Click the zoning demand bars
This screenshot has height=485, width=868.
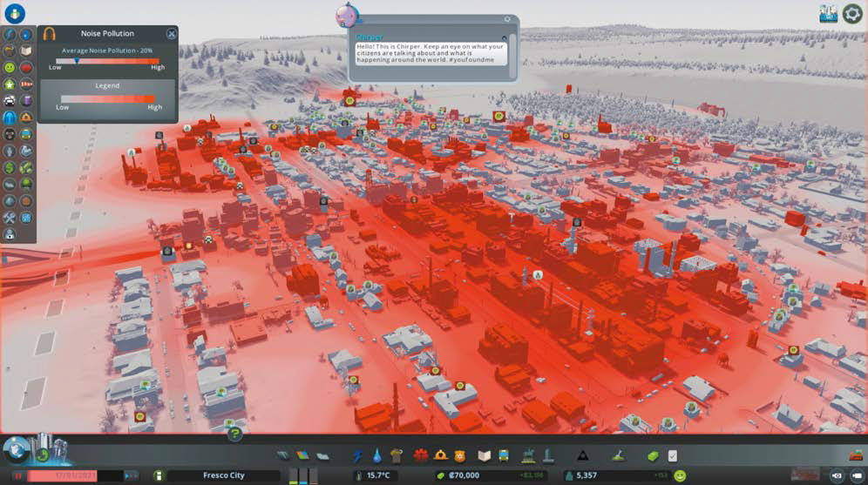(303, 475)
